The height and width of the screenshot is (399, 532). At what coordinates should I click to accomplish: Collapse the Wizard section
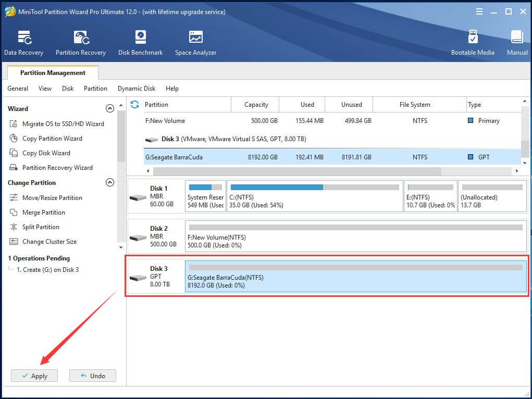tap(109, 108)
